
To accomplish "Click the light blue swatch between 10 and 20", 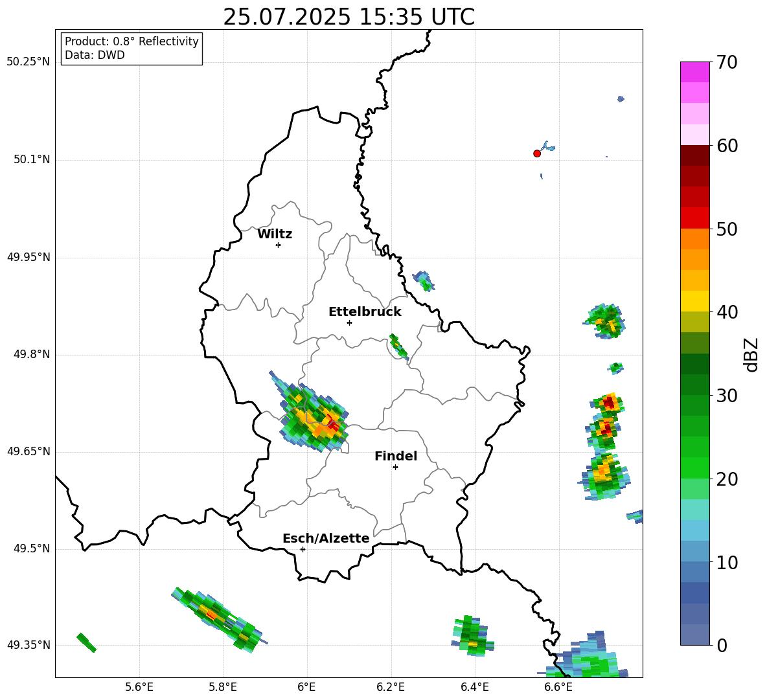I will tap(694, 531).
